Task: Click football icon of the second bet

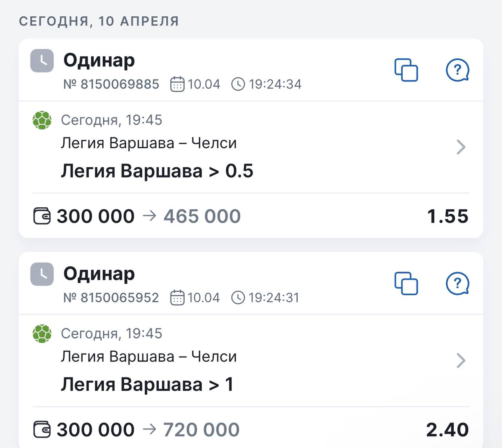Action: [x=42, y=334]
